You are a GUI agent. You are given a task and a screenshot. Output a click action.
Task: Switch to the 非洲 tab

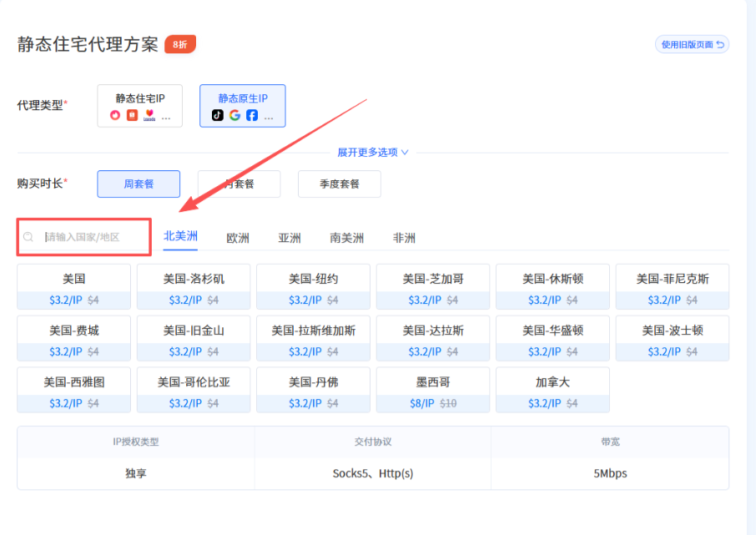pyautogui.click(x=404, y=238)
